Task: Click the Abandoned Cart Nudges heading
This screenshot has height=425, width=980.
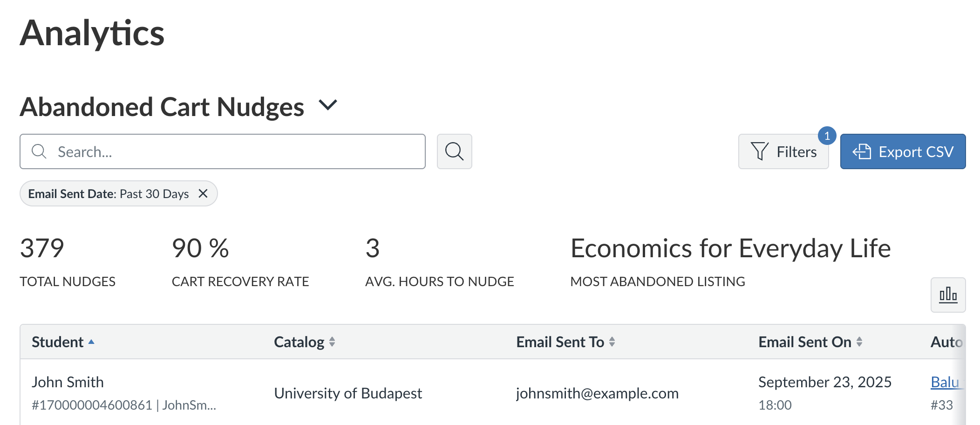Action: pos(162,107)
